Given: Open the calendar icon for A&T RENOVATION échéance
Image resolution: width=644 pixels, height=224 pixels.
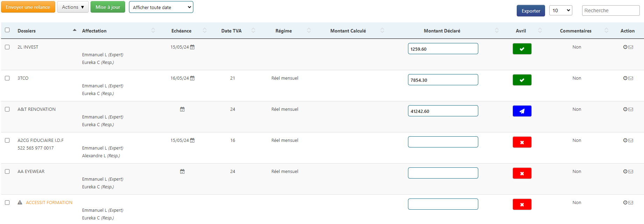Looking at the screenshot, I should (x=182, y=109).
